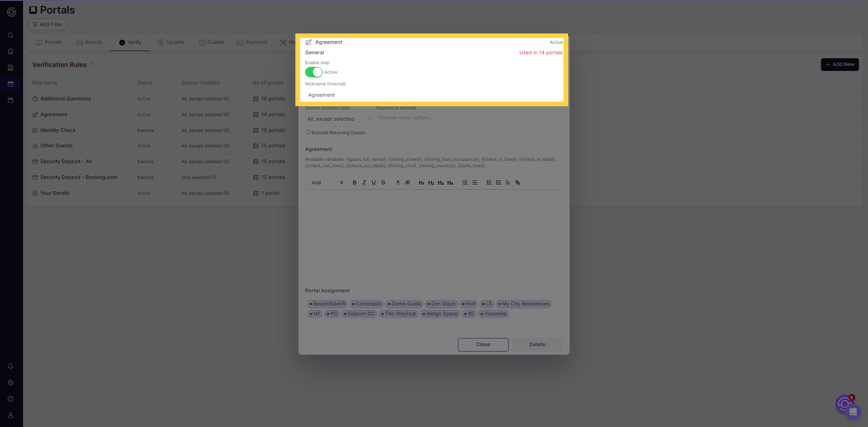
Task: Open the Source inclusion type dropdown
Action: tap(339, 119)
